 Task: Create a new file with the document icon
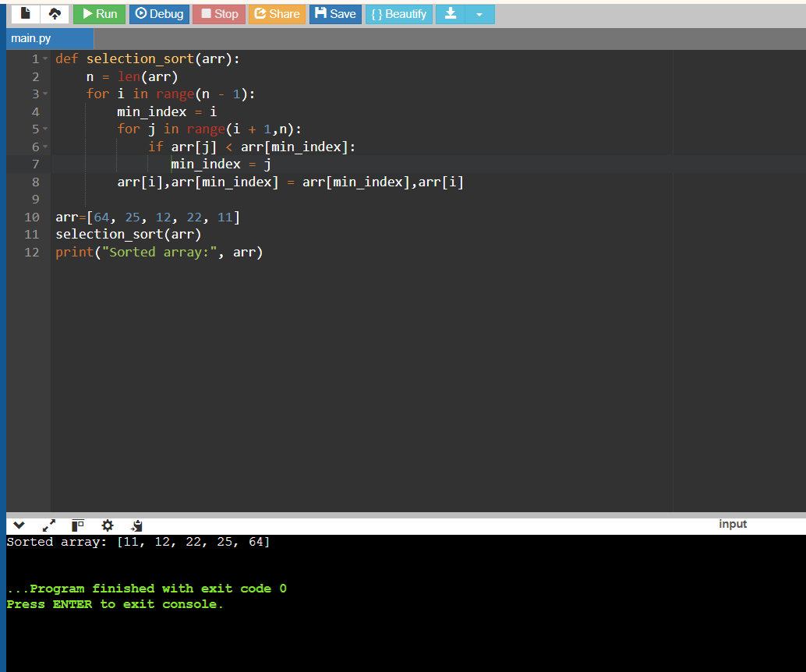[x=25, y=14]
